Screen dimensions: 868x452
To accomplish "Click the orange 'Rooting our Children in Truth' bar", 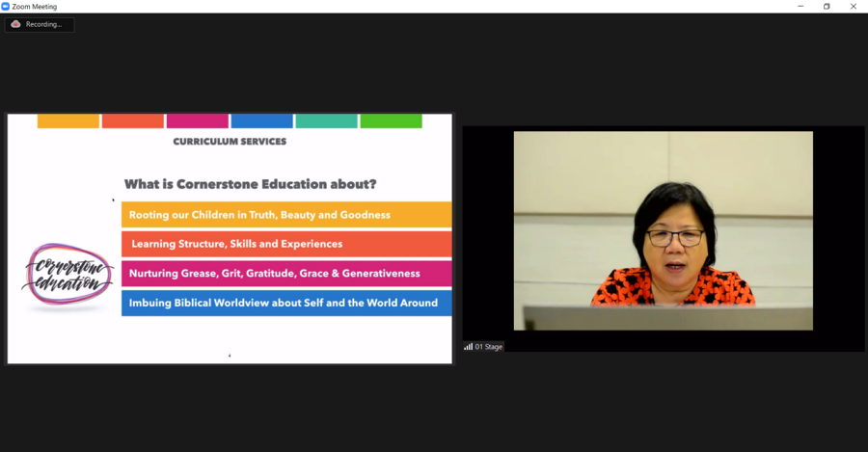I will [286, 215].
